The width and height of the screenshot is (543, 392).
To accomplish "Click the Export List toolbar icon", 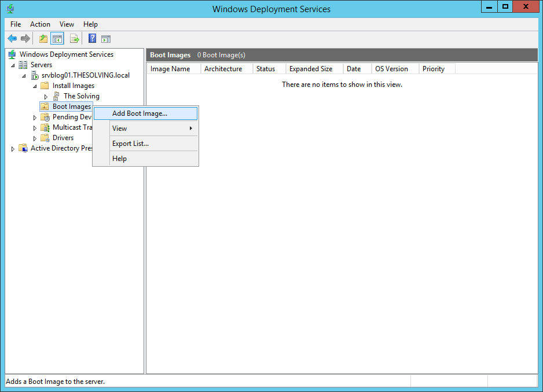I will click(75, 38).
